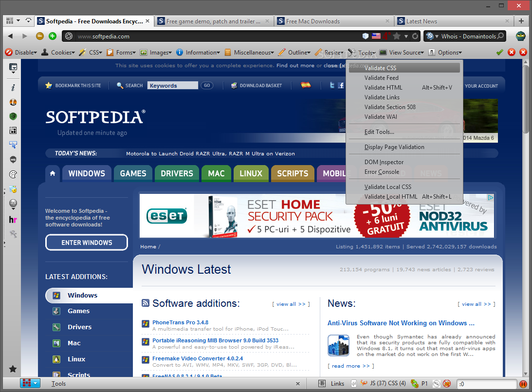The width and height of the screenshot is (532, 392).
Task: Click the US flag icon in address bar
Action: 376,36
